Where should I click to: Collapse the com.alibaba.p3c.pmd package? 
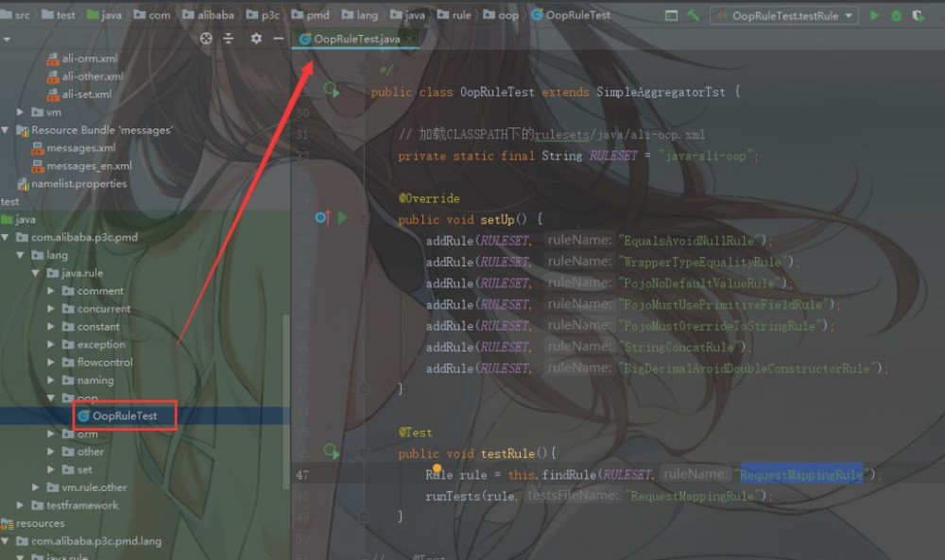6,237
